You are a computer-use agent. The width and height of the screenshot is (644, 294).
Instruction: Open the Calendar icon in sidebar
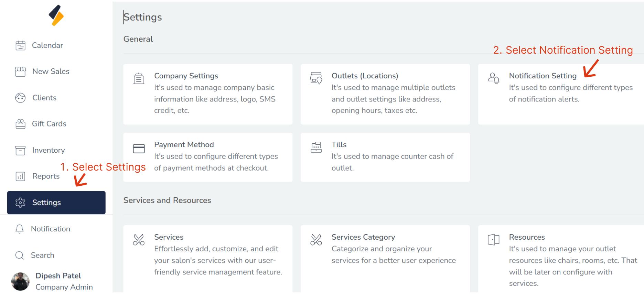pyautogui.click(x=20, y=45)
